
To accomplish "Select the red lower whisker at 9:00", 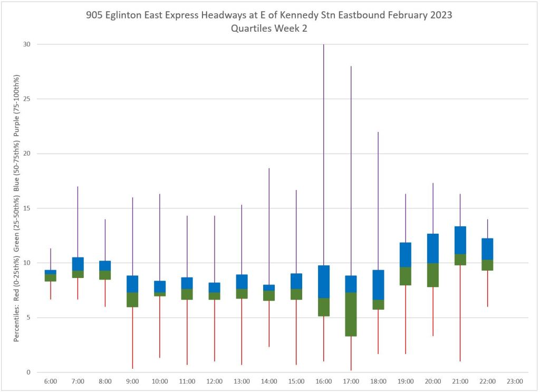I will coord(132,338).
